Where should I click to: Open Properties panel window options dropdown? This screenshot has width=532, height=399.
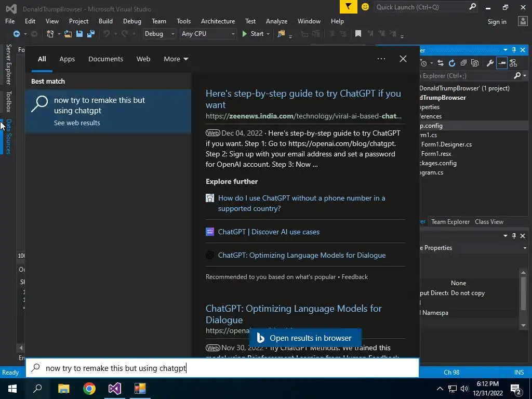505,236
